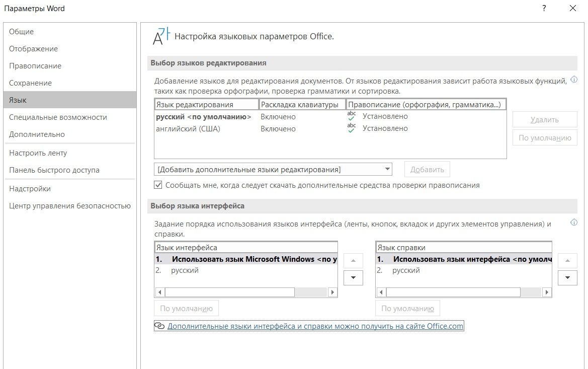Screen dimensions: 588x369
Task: Click the move-down arrow for interface language
Action: pos(353,278)
